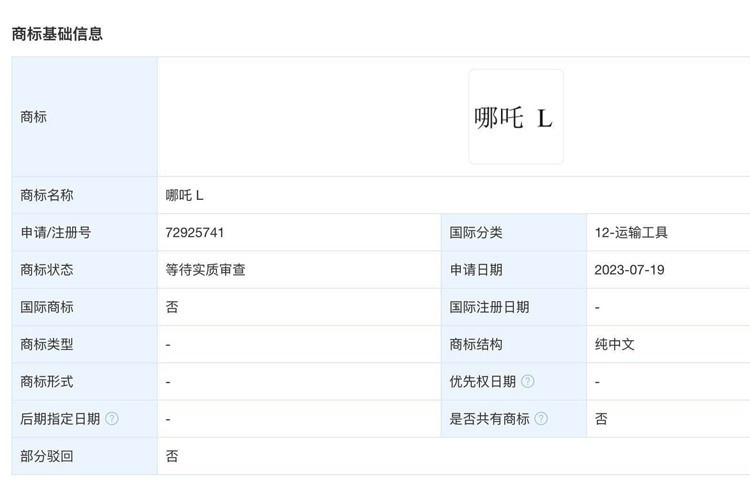This screenshot has width=750, height=499.
Task: Click help icon beside 后期指定日期
Action: coord(111,419)
